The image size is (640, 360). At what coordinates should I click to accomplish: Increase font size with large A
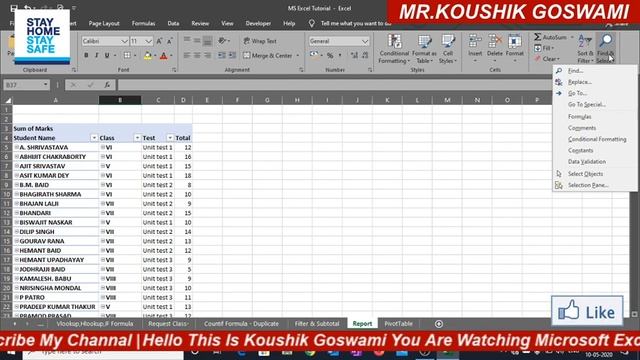point(159,41)
